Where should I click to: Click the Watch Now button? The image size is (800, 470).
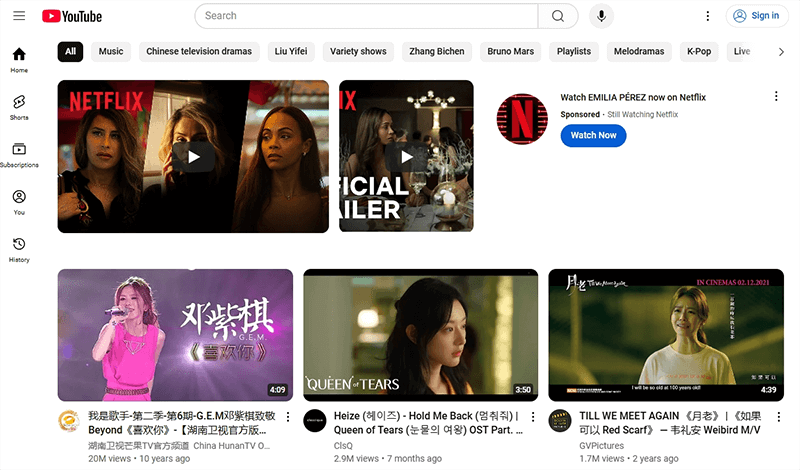(593, 135)
